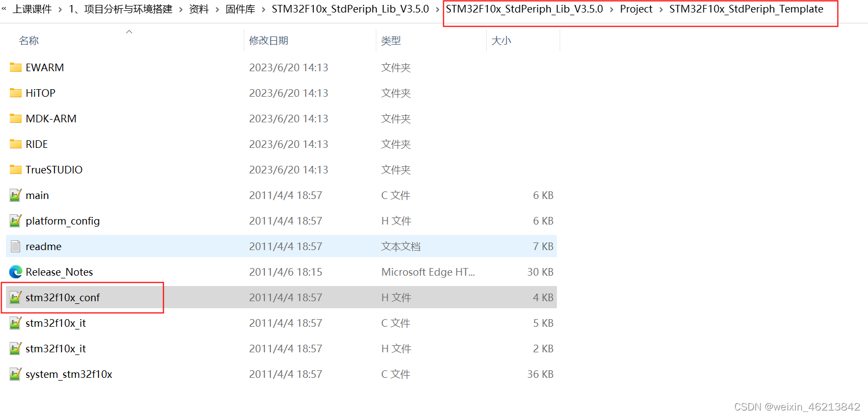Sort by the 大小 column header

coord(501,41)
